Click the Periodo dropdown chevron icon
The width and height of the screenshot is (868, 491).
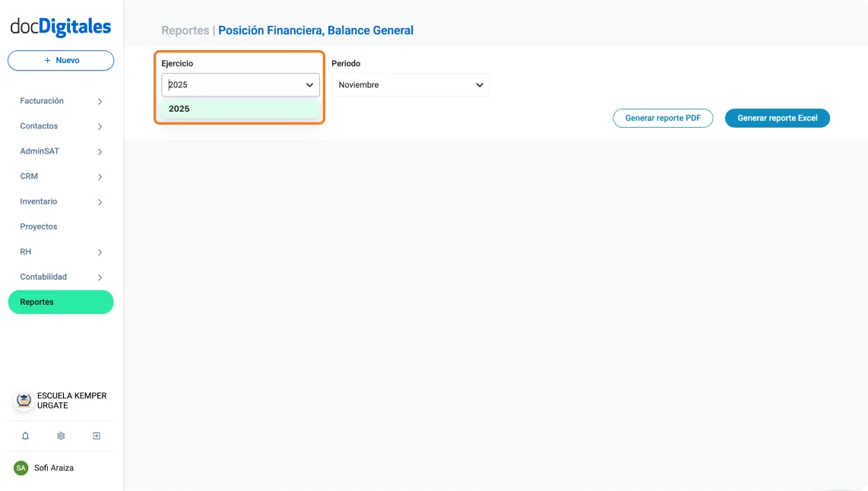(480, 85)
